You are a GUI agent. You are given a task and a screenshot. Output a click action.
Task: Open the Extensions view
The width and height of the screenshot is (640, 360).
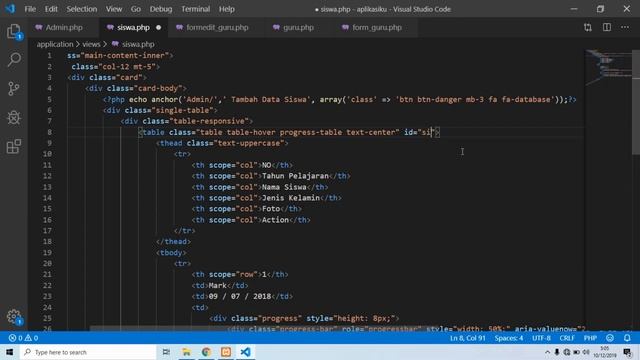(x=14, y=146)
